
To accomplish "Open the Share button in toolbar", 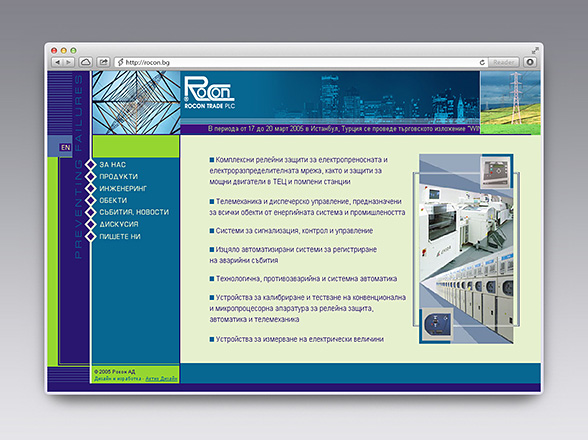I will pos(104,62).
